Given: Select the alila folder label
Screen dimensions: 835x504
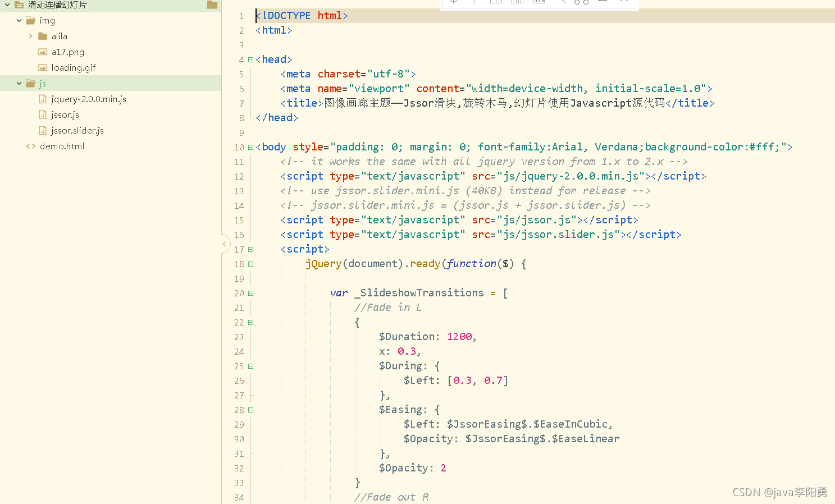Looking at the screenshot, I should tap(60, 36).
